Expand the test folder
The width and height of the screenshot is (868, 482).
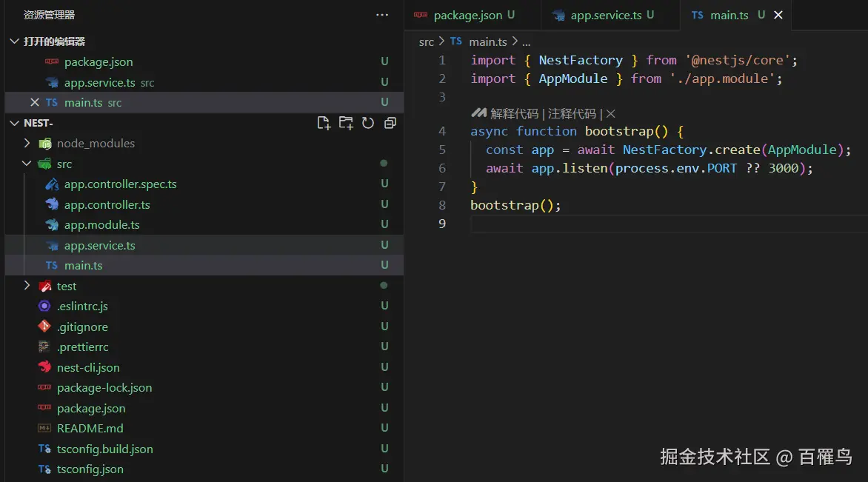click(x=27, y=286)
